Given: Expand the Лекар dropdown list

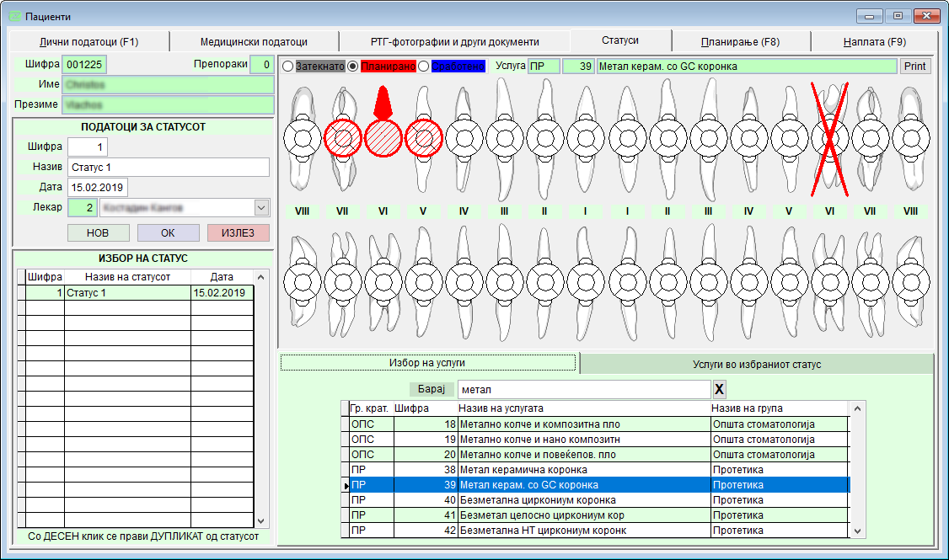Looking at the screenshot, I should pos(260,207).
